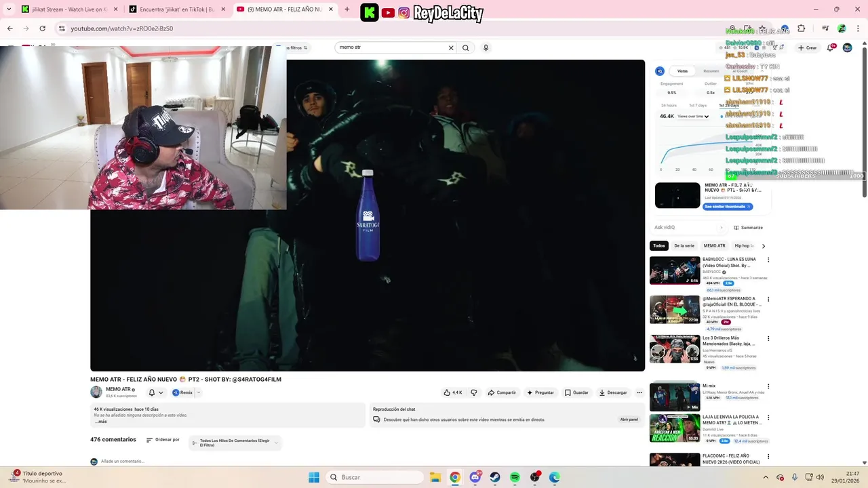Open the BABYLOCC - LUNA ES LUNA thumbnail

point(675,270)
